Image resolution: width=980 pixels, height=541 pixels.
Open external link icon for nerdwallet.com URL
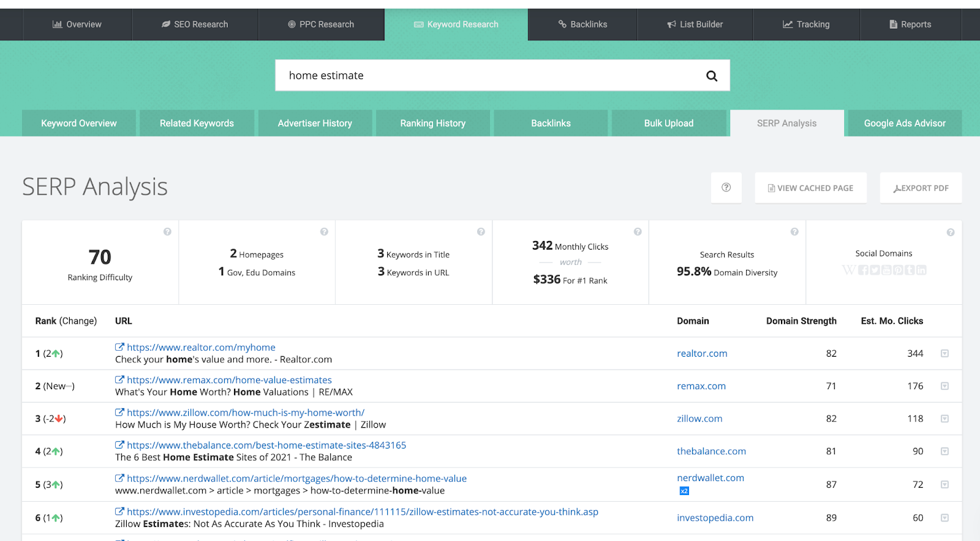pyautogui.click(x=119, y=478)
